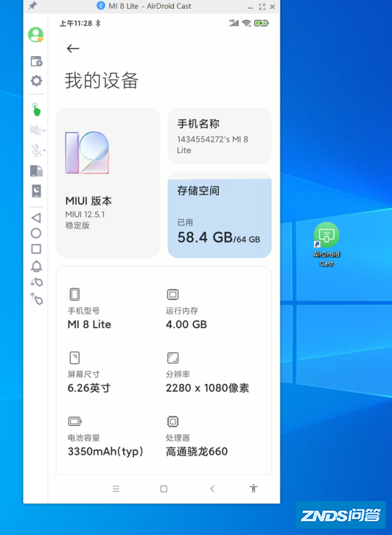Image resolution: width=392 pixels, height=535 pixels.
Task: Tap the phone menu navigation button
Action: coord(116,489)
